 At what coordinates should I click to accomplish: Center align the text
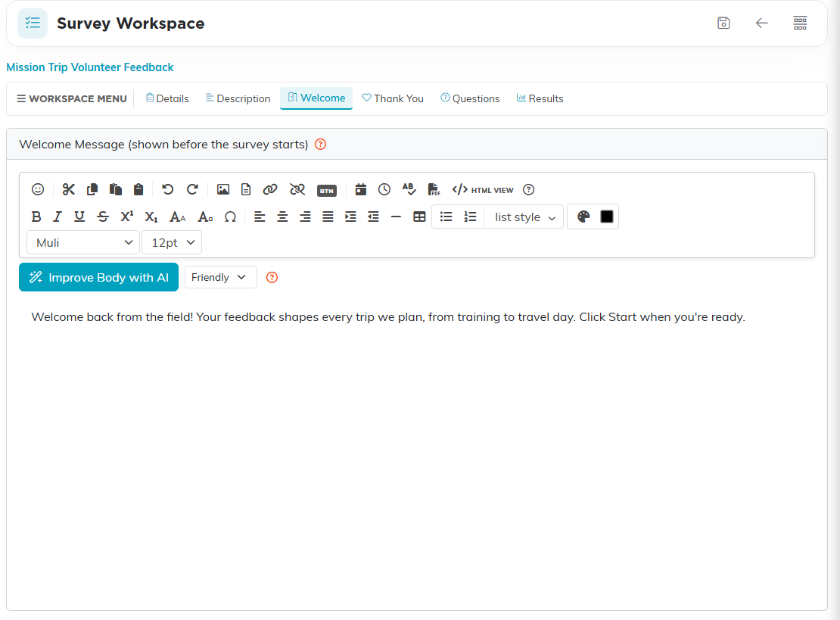point(282,217)
